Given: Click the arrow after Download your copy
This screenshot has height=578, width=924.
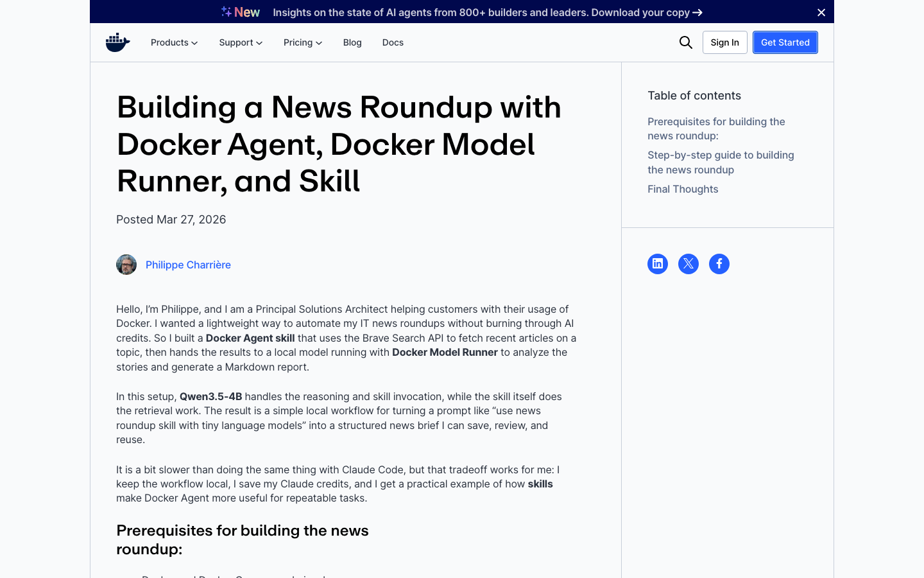Looking at the screenshot, I should (x=697, y=12).
